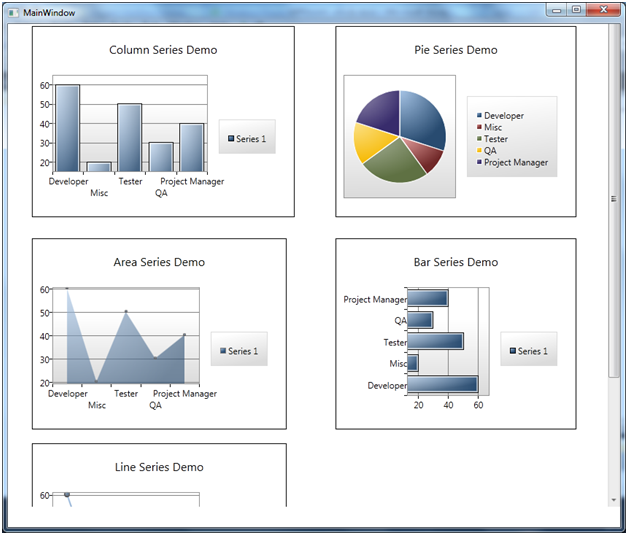Click the Series 1 label in Area chart legend
This screenshot has width=628, height=535.
[243, 351]
